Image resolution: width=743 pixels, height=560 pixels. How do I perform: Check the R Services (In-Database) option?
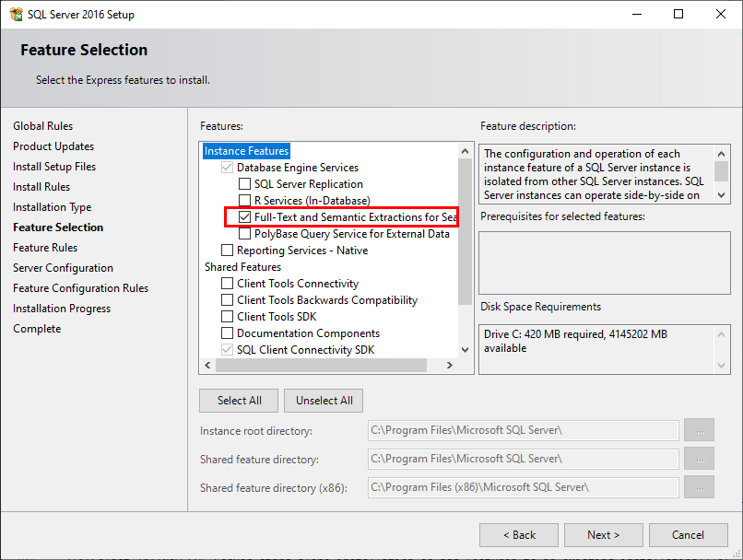point(245,201)
